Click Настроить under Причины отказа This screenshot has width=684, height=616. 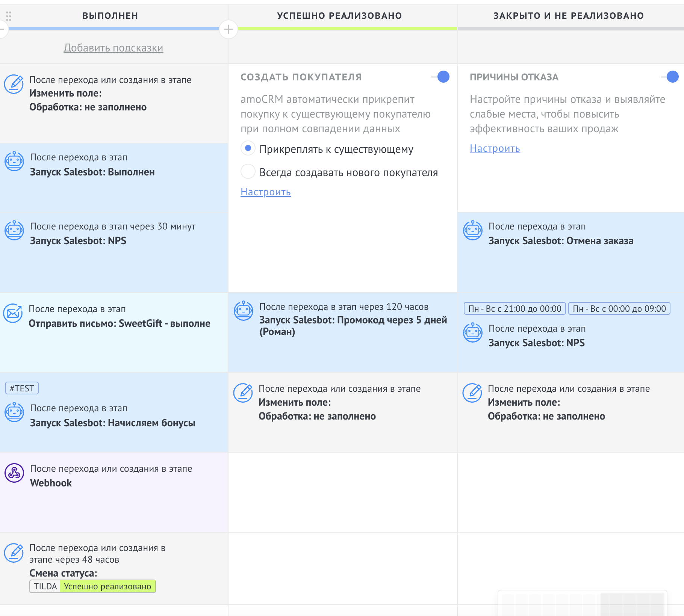click(495, 148)
